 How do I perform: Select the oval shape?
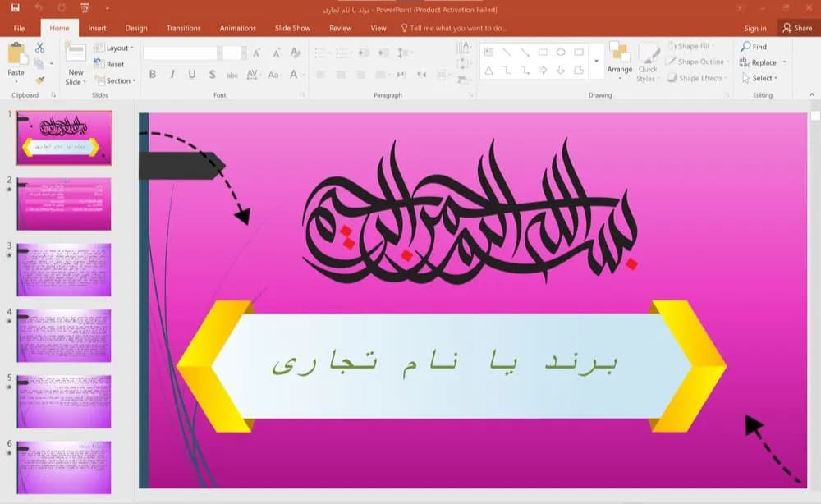[561, 52]
